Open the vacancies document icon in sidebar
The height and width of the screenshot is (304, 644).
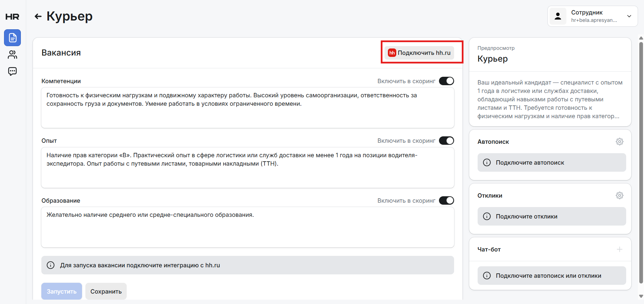(12, 38)
